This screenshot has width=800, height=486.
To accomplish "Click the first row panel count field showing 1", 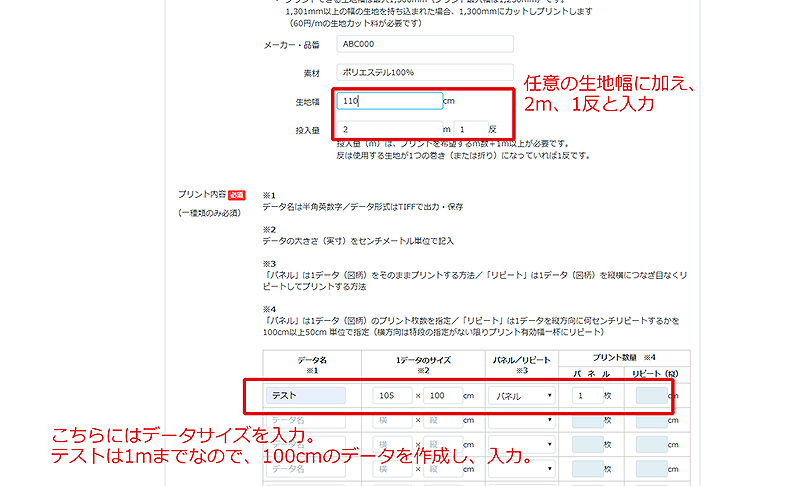I will (586, 396).
